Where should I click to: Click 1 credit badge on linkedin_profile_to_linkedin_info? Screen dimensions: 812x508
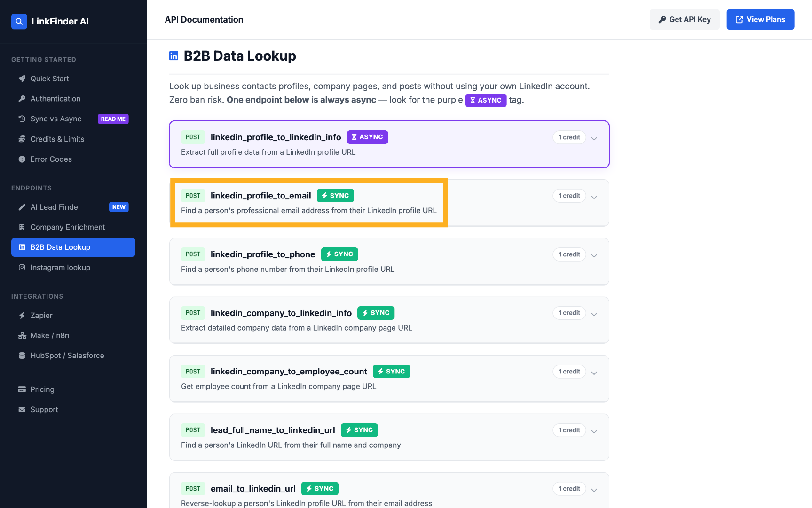[x=569, y=137]
